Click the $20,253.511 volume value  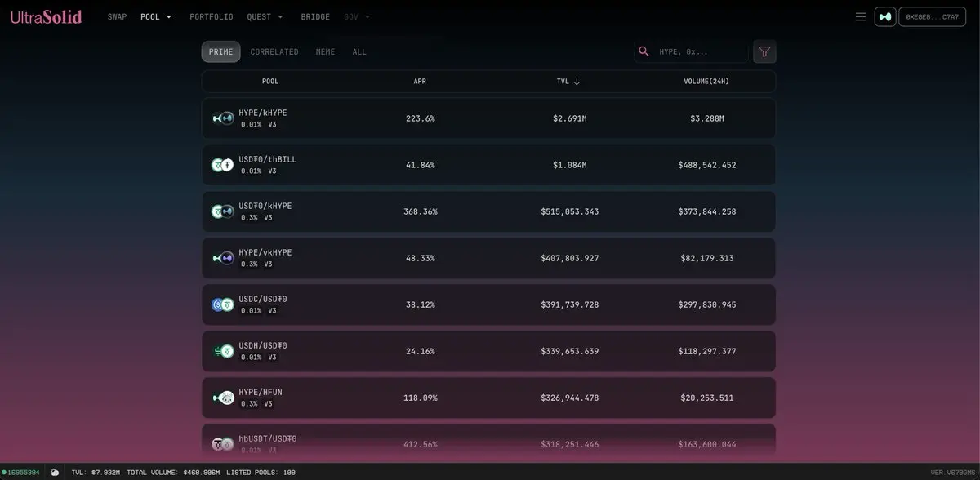tap(707, 398)
